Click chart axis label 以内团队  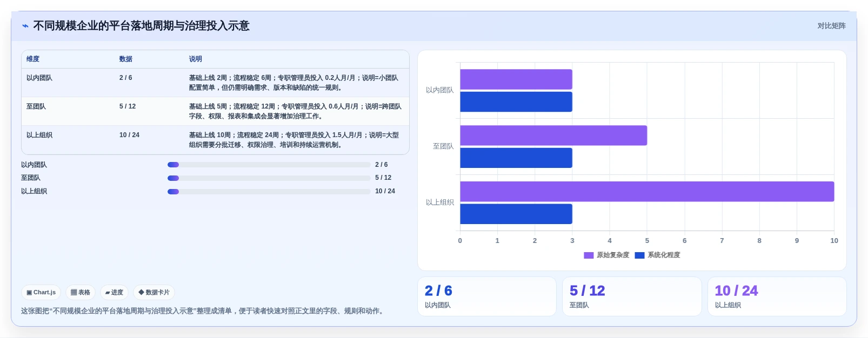coord(439,90)
